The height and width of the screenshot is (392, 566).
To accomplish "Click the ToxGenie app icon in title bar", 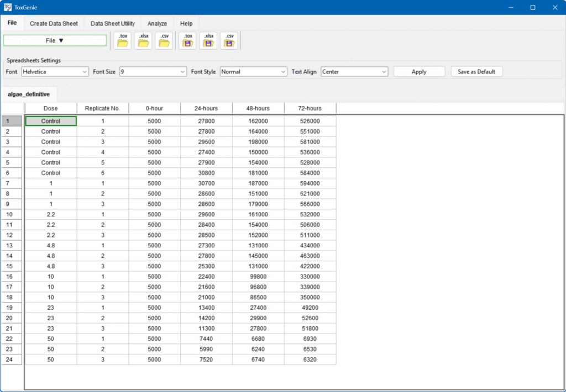I will (7, 7).
